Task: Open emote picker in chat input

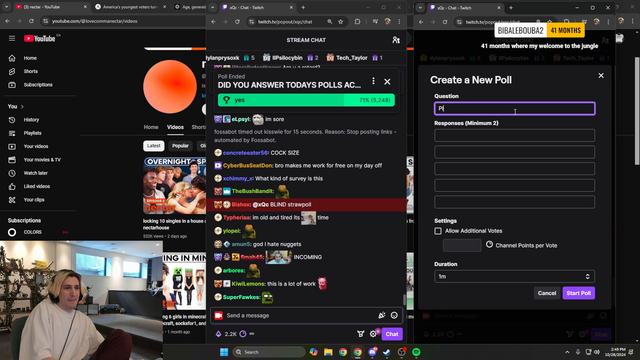Action: coord(394,315)
